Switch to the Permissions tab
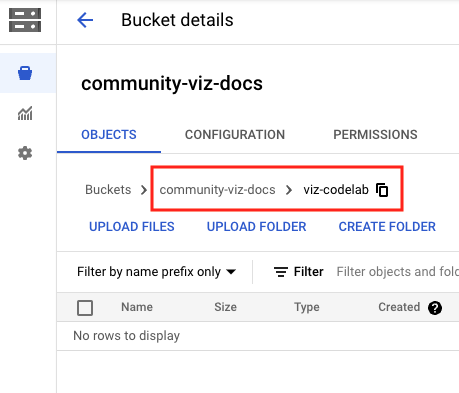The image size is (459, 393). pos(375,135)
